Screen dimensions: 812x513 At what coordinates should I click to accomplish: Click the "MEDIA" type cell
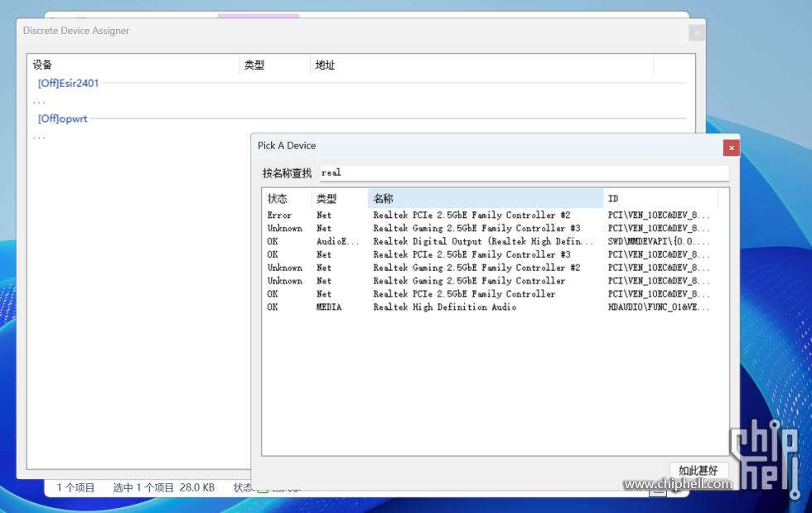tap(329, 307)
